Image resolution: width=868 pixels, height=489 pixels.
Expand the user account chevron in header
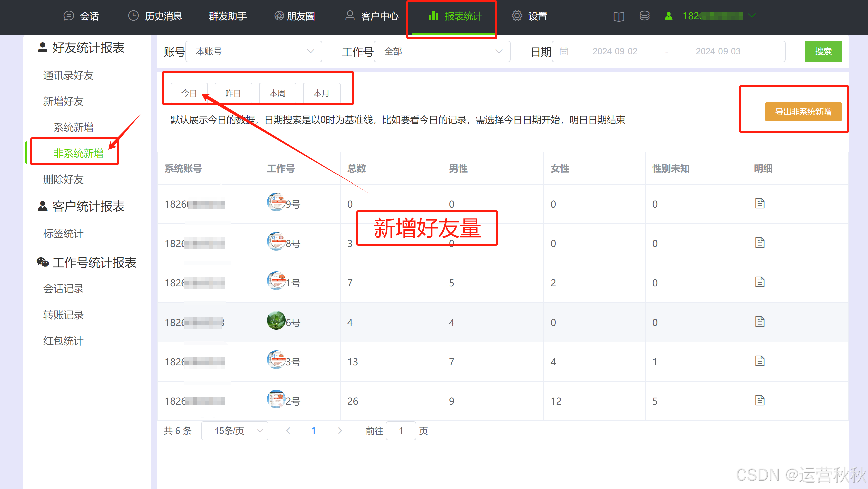point(752,16)
